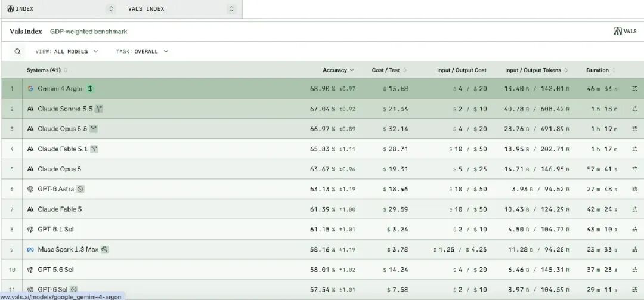
Task: Sort by the Cost / Test column header
Action: [389, 70]
